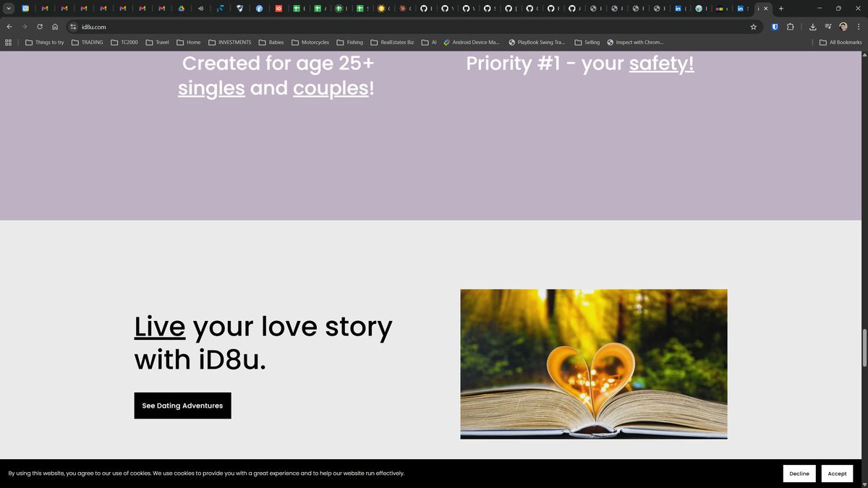Image resolution: width=868 pixels, height=488 pixels.
Task: Expand the Things to try bookmark folder
Action: click(x=45, y=43)
